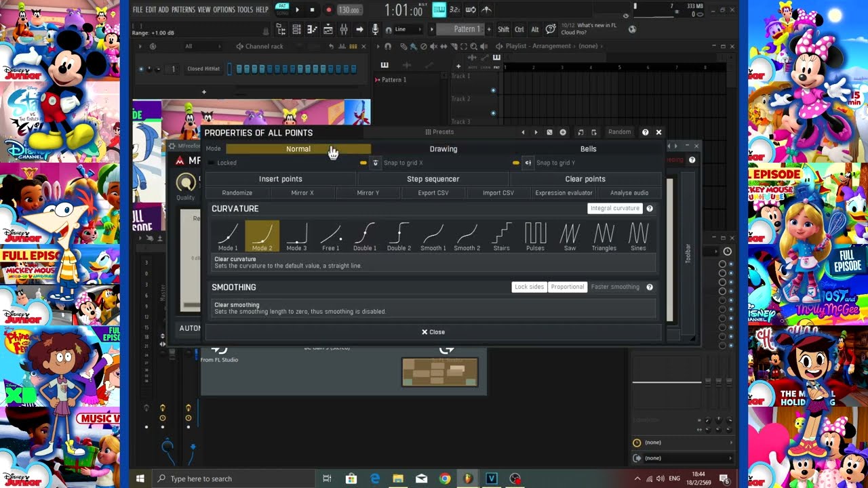The height and width of the screenshot is (488, 868).
Task: Open the PATTERNS menu
Action: (183, 9)
